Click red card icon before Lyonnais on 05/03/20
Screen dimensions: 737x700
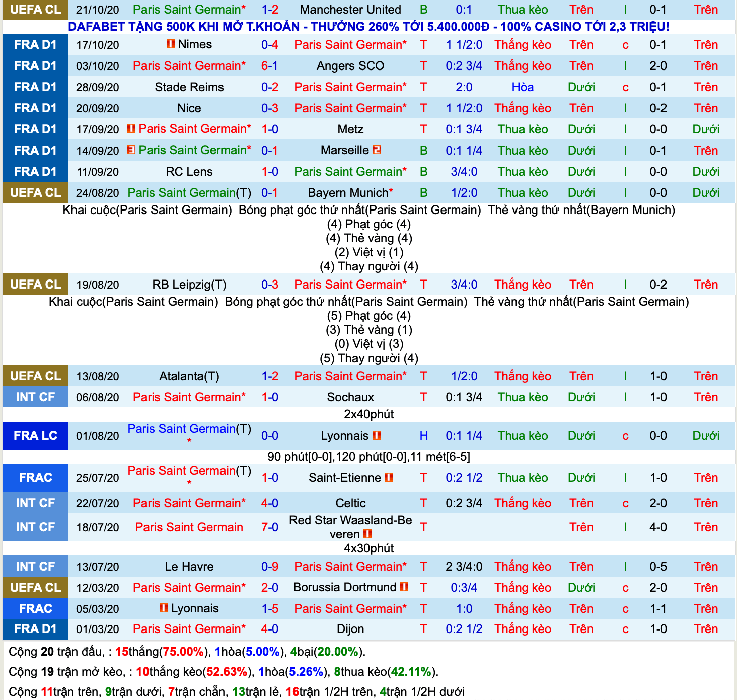click(x=164, y=608)
